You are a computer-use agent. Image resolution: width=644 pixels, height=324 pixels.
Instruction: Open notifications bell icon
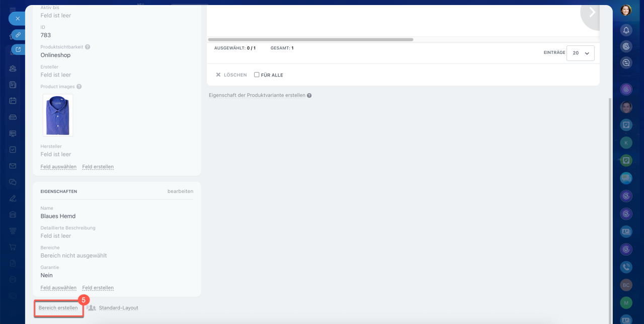click(626, 30)
